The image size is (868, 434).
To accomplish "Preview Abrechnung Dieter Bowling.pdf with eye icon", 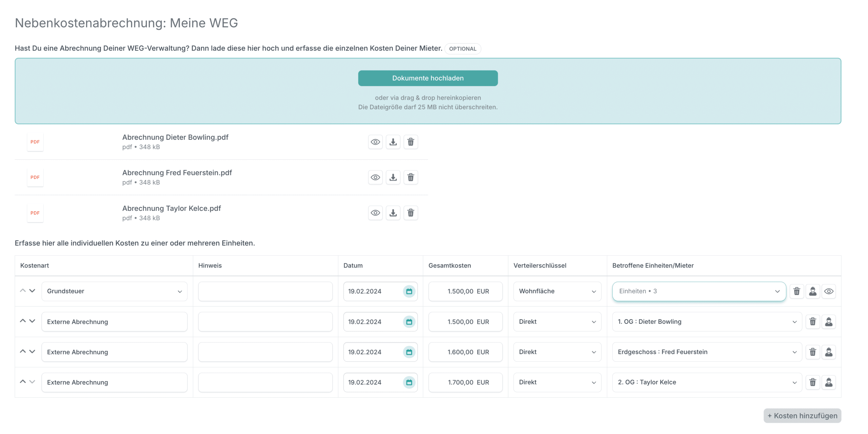I will point(375,142).
